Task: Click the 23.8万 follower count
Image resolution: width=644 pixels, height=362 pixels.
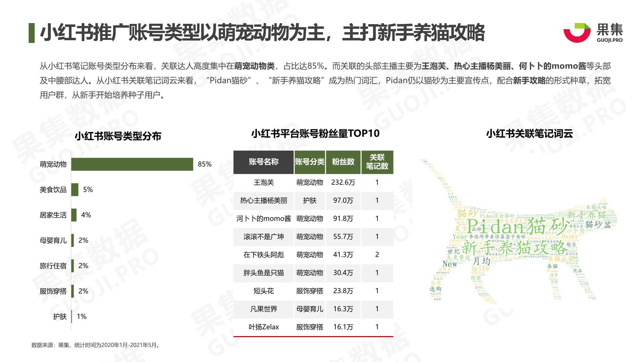Action: 343,291
